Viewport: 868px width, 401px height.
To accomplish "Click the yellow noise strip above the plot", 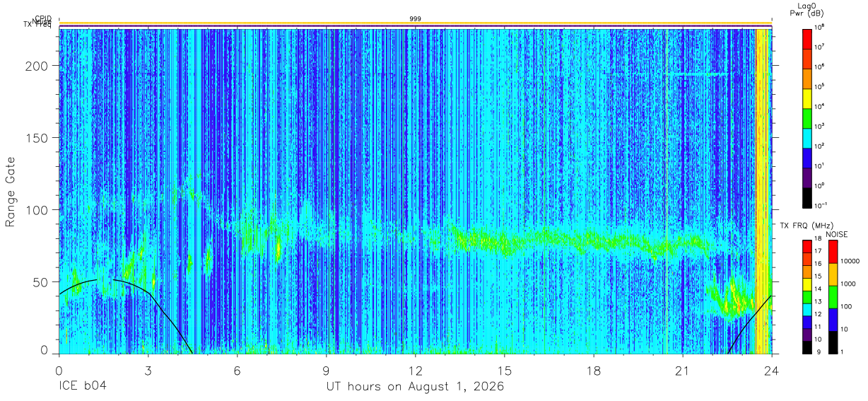I will coord(415,24).
